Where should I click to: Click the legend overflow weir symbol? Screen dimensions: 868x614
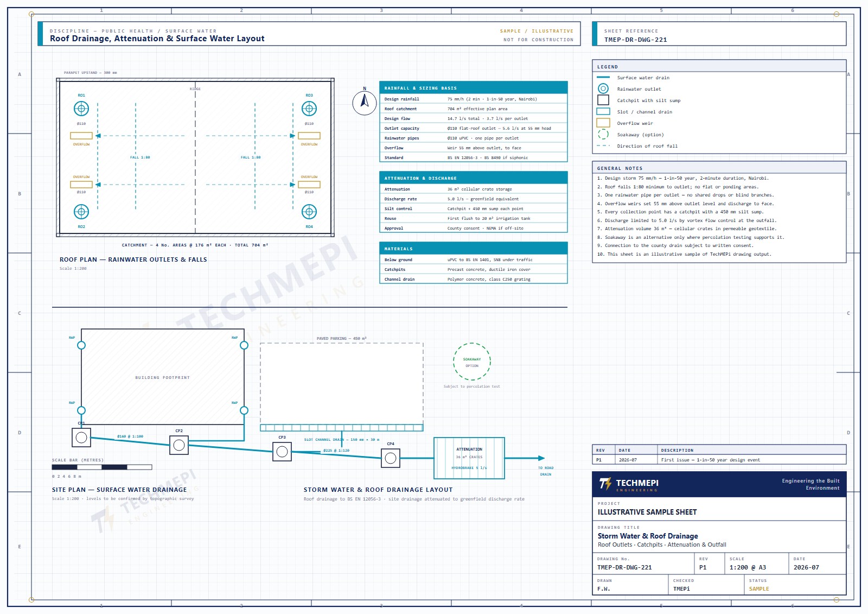click(603, 123)
